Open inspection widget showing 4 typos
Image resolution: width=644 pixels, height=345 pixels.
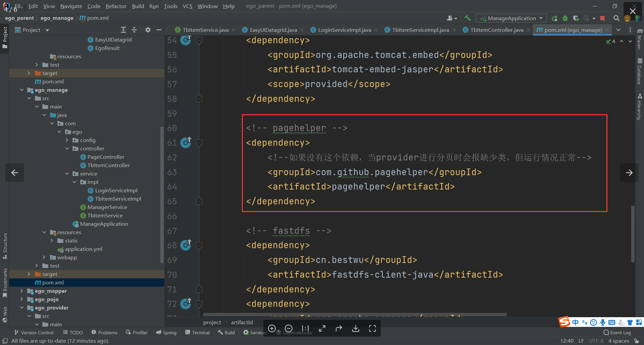click(x=610, y=41)
